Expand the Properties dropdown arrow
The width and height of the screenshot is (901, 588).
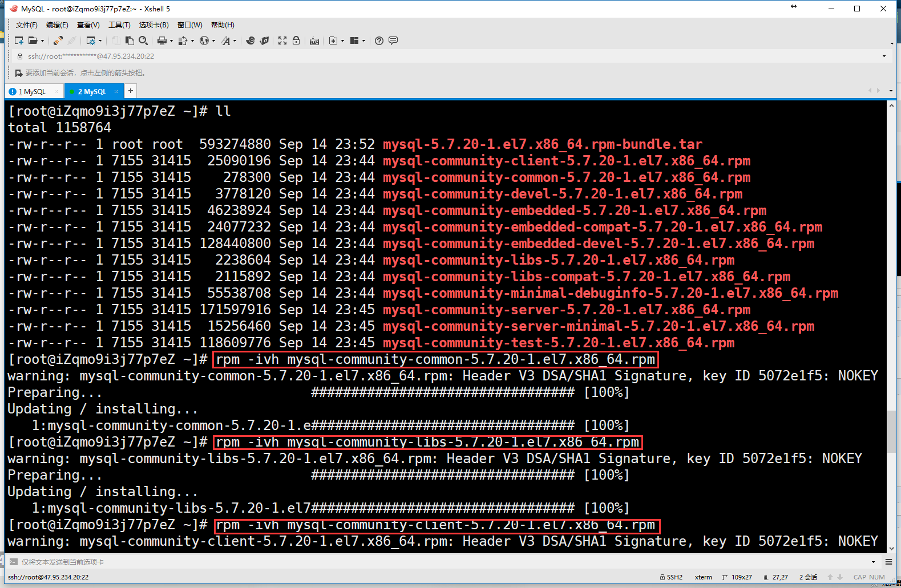(x=100, y=41)
